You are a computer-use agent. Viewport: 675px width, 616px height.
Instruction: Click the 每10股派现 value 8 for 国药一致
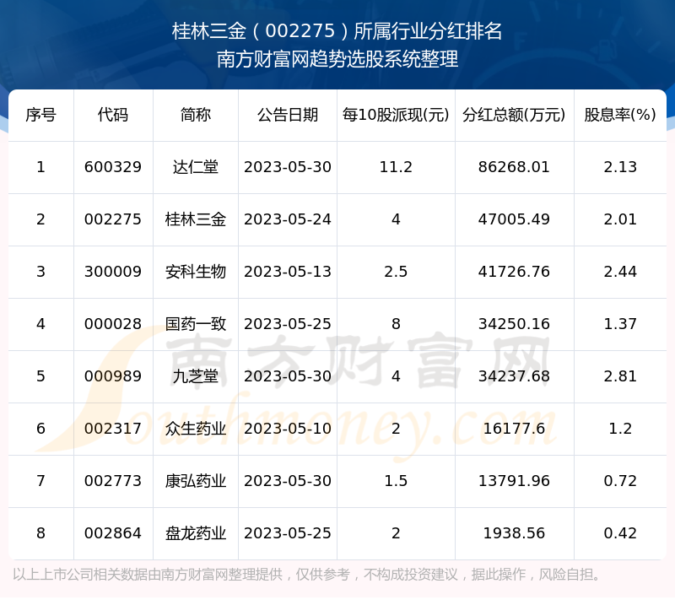point(396,324)
